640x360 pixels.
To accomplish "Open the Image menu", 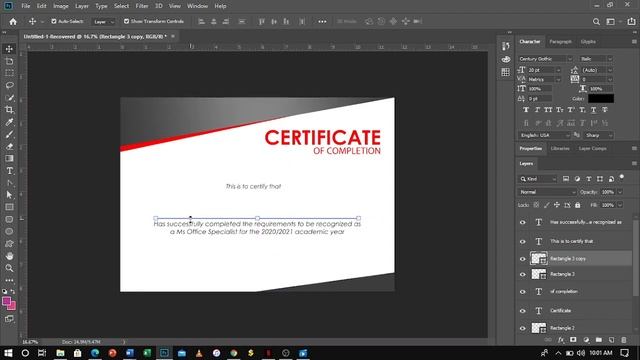I will coord(61,6).
